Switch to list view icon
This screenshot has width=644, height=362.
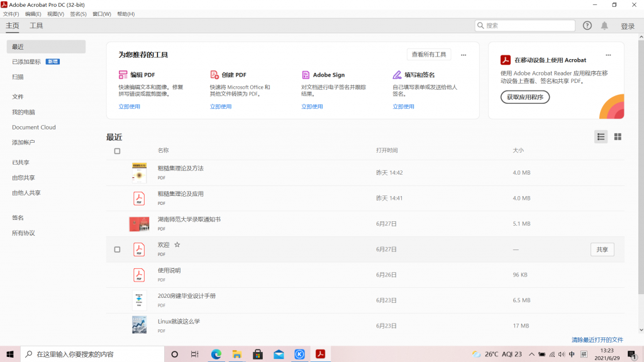point(601,136)
